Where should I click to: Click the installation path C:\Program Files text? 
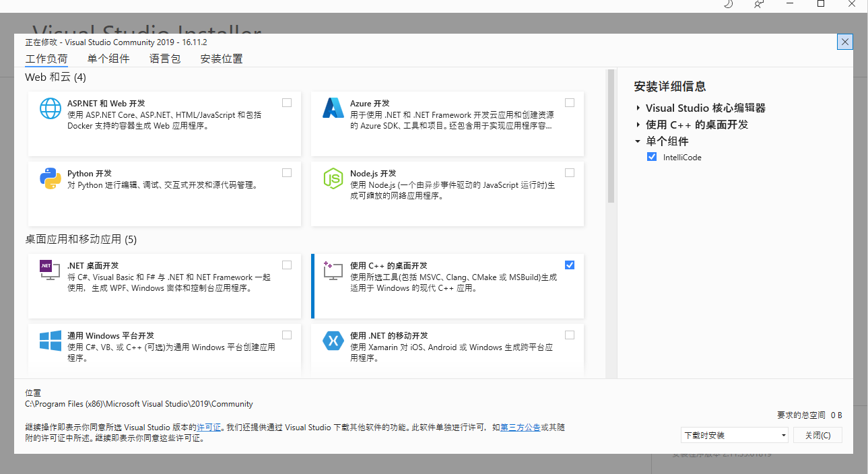tap(139, 404)
